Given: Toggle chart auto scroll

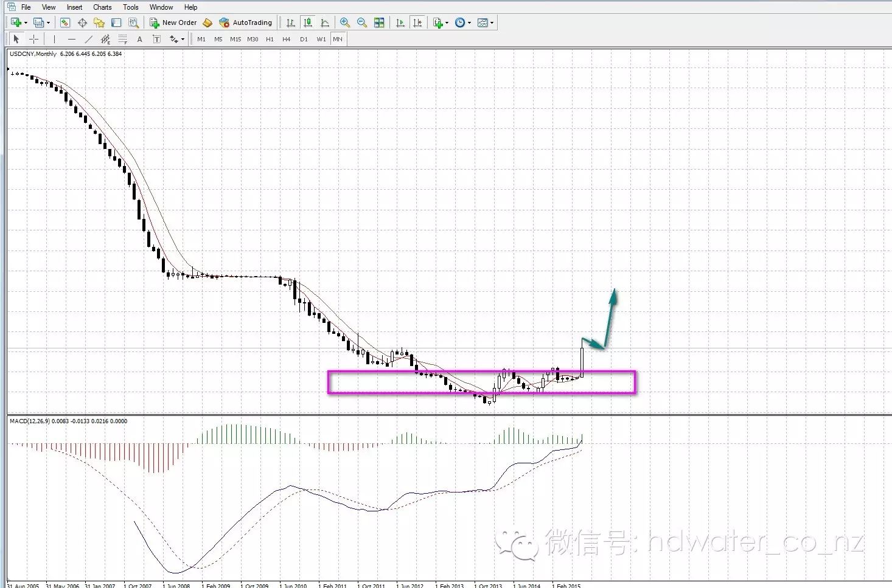Looking at the screenshot, I should 400,22.
